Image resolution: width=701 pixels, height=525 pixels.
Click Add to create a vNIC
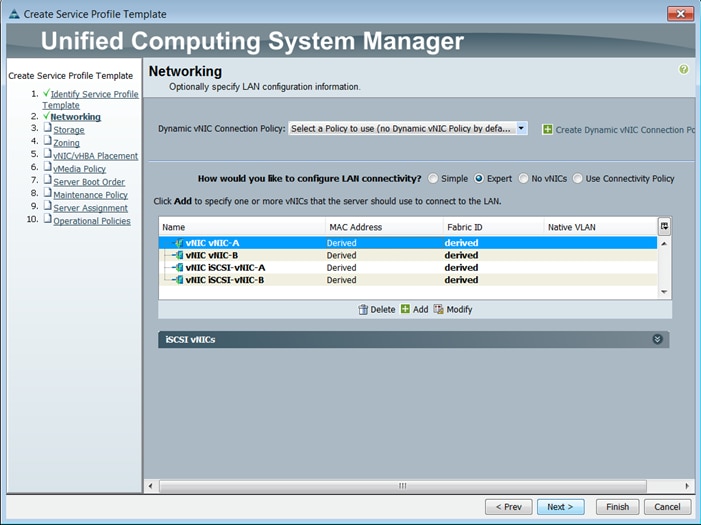tap(414, 309)
